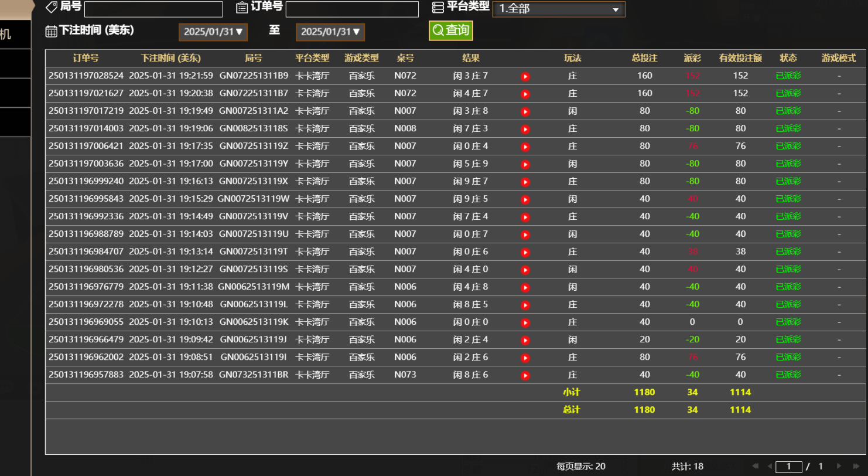Screen dimensions: 868x476
Task: Open the start date picker
Action: [213, 32]
